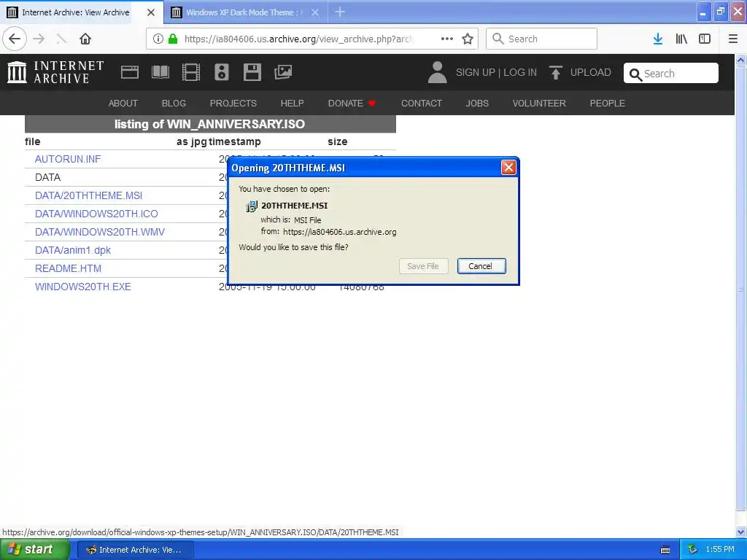
Task: Open the Archive software floppy icon
Action: pyautogui.click(x=252, y=72)
